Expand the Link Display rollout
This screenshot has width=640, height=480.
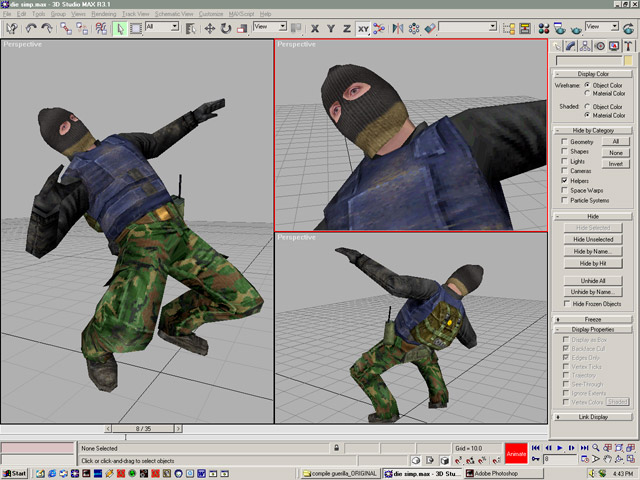pos(593,417)
